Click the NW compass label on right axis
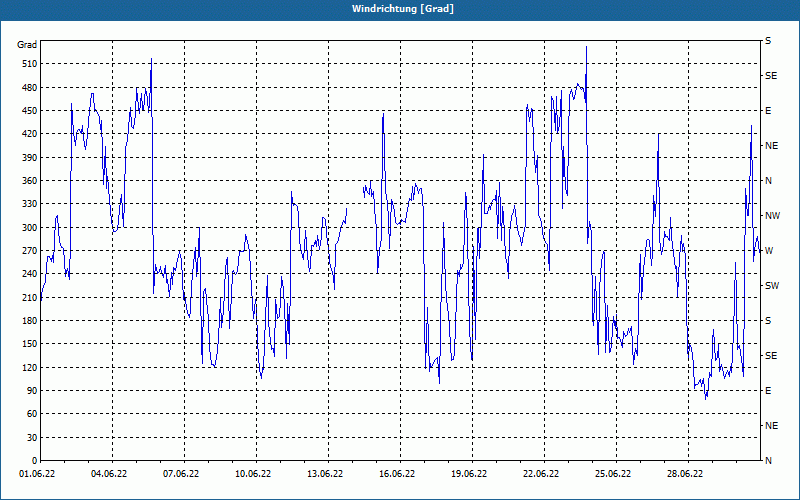Viewport: 800px width, 500px height. point(773,216)
